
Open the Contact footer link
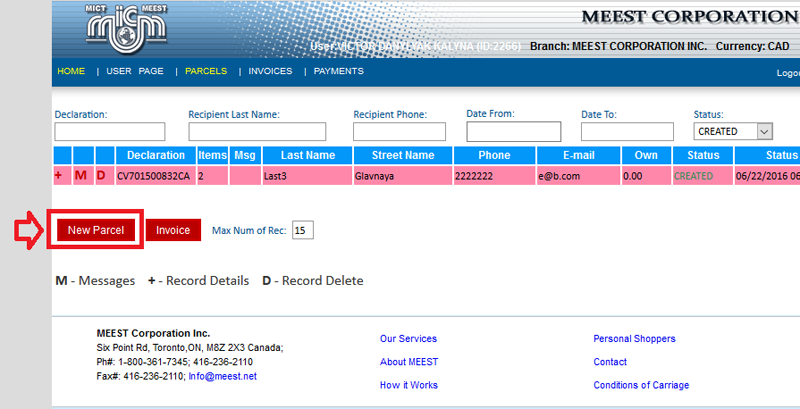click(610, 362)
